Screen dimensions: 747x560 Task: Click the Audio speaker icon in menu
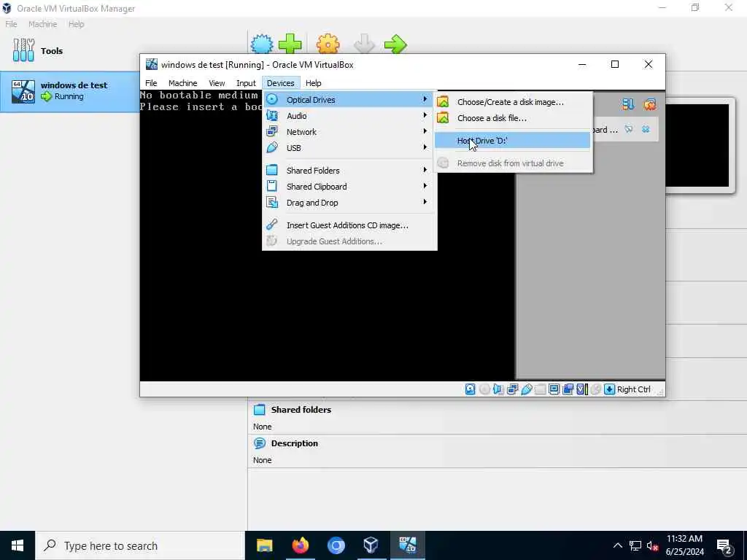(x=272, y=116)
